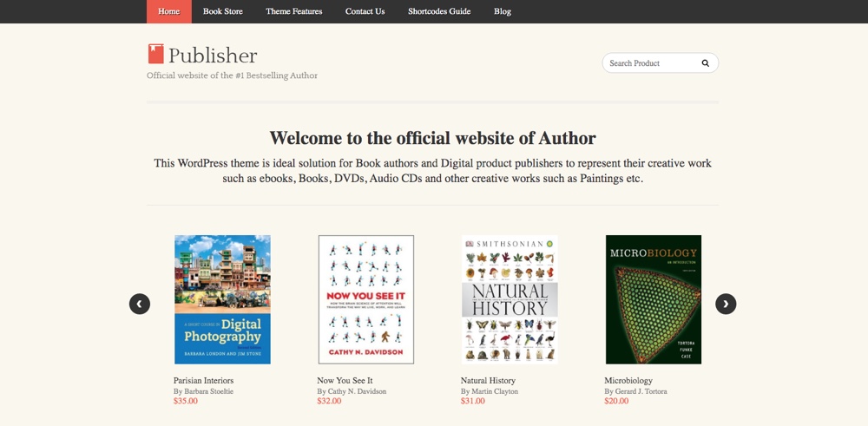The image size is (868, 426).
Task: Open Natural History book cover image
Action: click(510, 299)
